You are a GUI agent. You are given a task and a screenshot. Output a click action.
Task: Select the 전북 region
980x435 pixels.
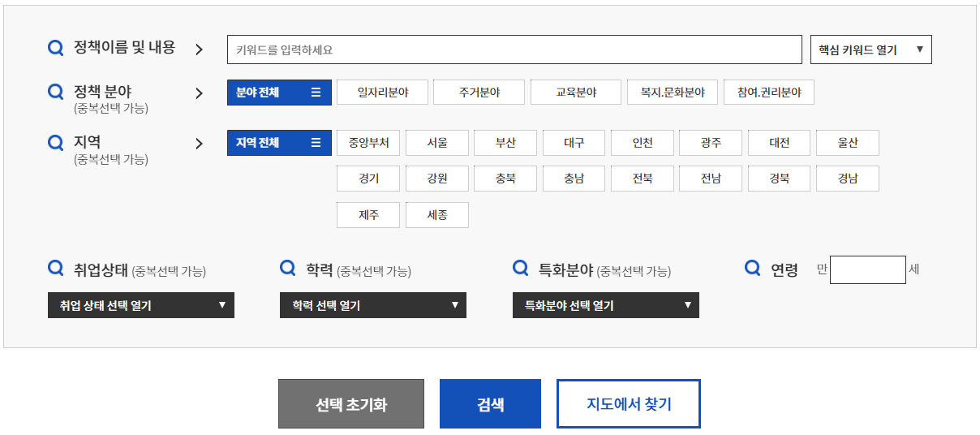pyautogui.click(x=643, y=179)
